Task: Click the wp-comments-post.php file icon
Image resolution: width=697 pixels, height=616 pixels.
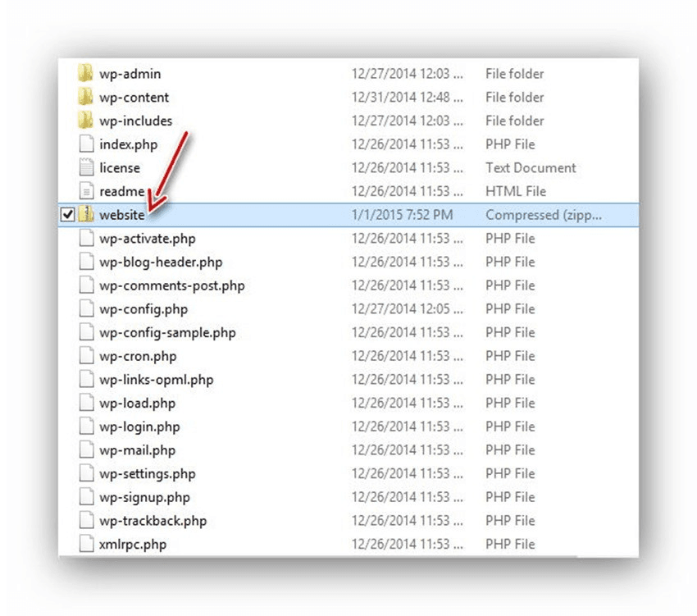Action: (86, 285)
